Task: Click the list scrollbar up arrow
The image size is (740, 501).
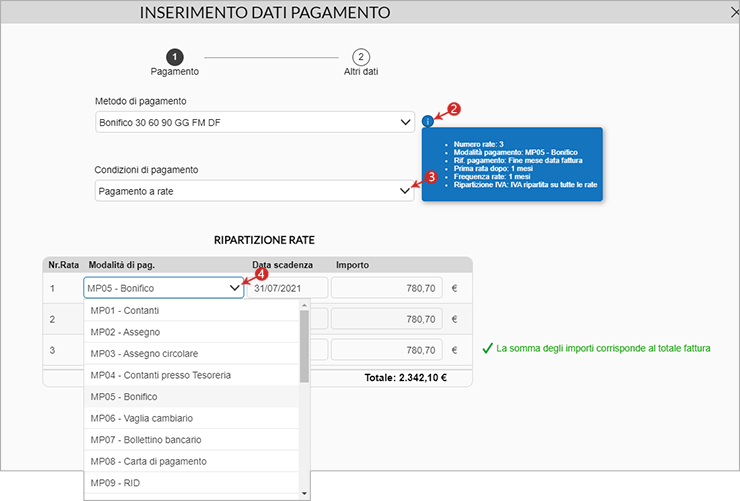Action: 304,305
